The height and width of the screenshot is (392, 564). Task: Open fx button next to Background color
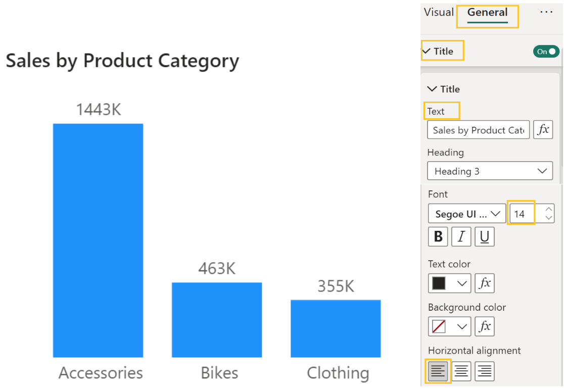(484, 326)
